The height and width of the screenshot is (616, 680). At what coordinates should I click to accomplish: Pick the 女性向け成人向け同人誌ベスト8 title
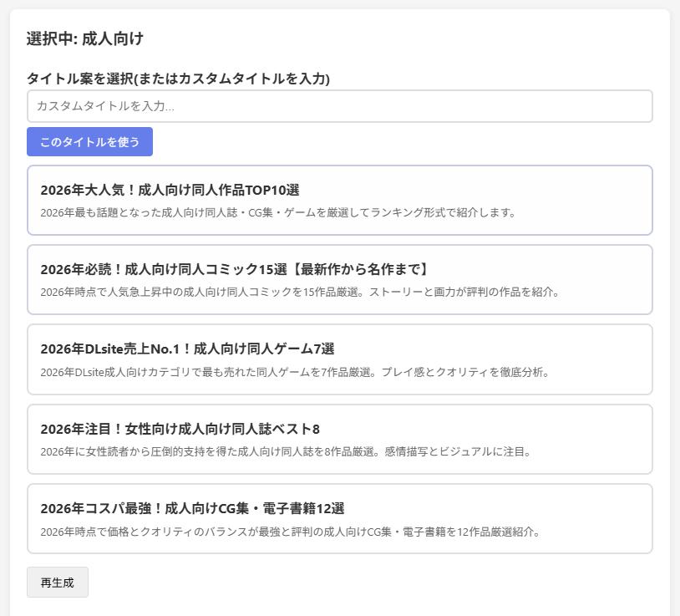[x=180, y=429]
